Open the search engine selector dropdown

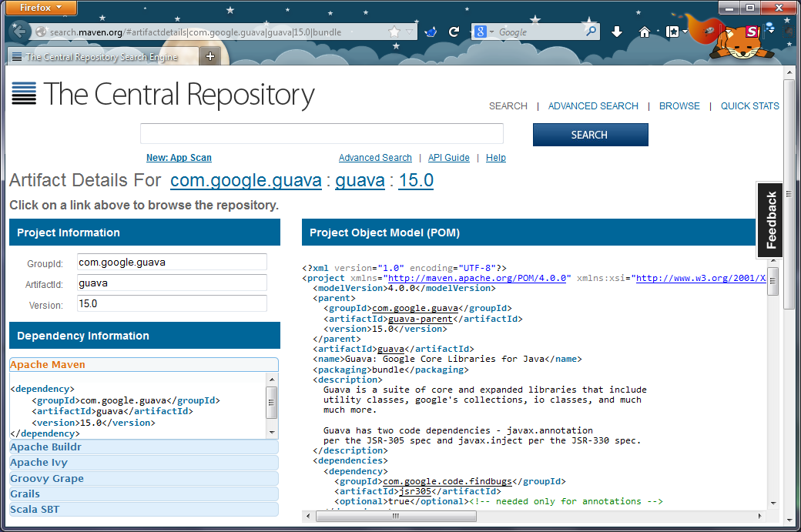click(x=484, y=32)
